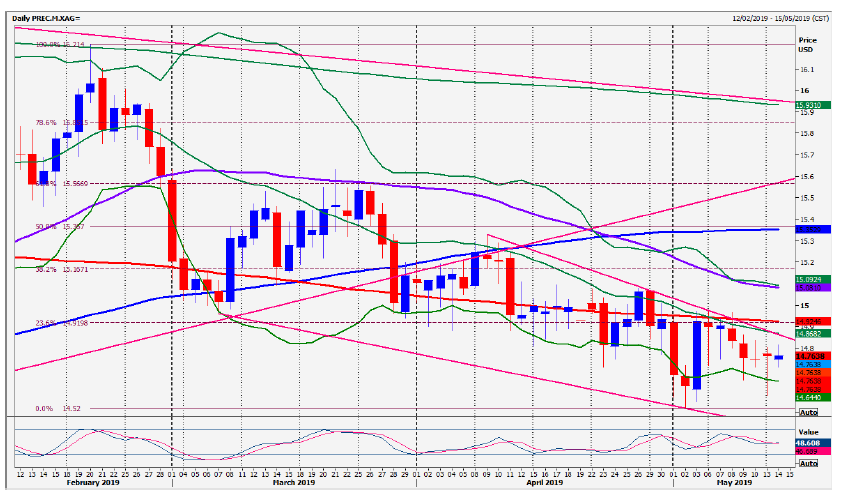Click the bold 14.7638 last price tag
The image size is (846, 501).
813,356
